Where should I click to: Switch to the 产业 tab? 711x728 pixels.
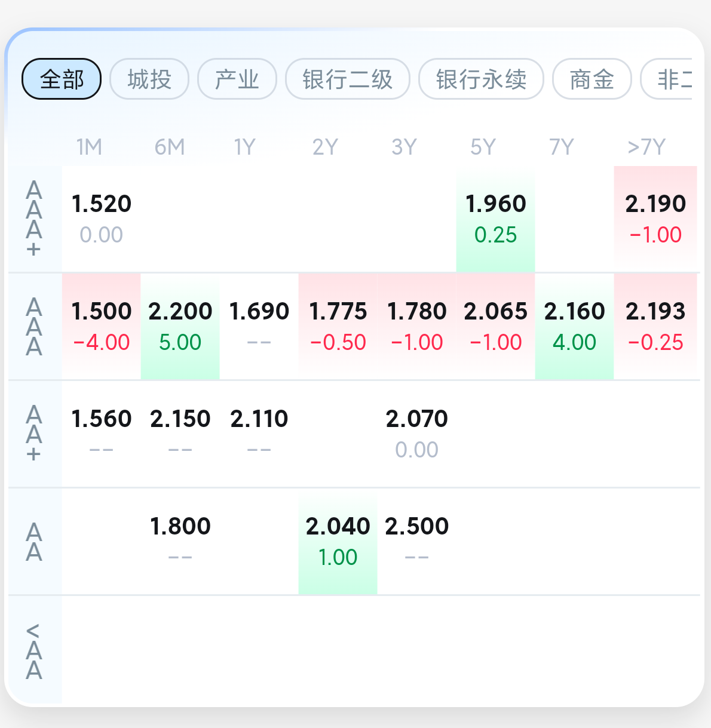237,79
